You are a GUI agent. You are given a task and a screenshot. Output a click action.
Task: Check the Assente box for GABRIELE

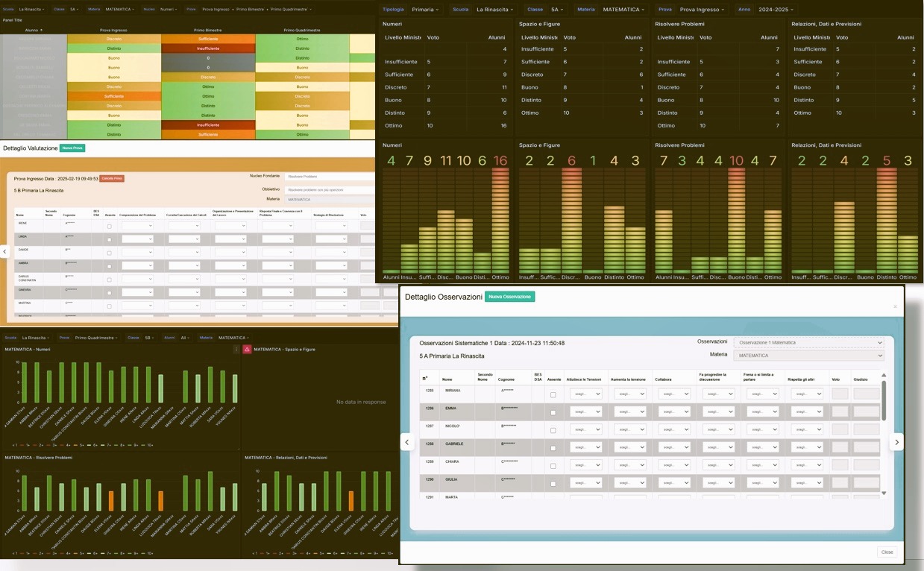pyautogui.click(x=553, y=448)
